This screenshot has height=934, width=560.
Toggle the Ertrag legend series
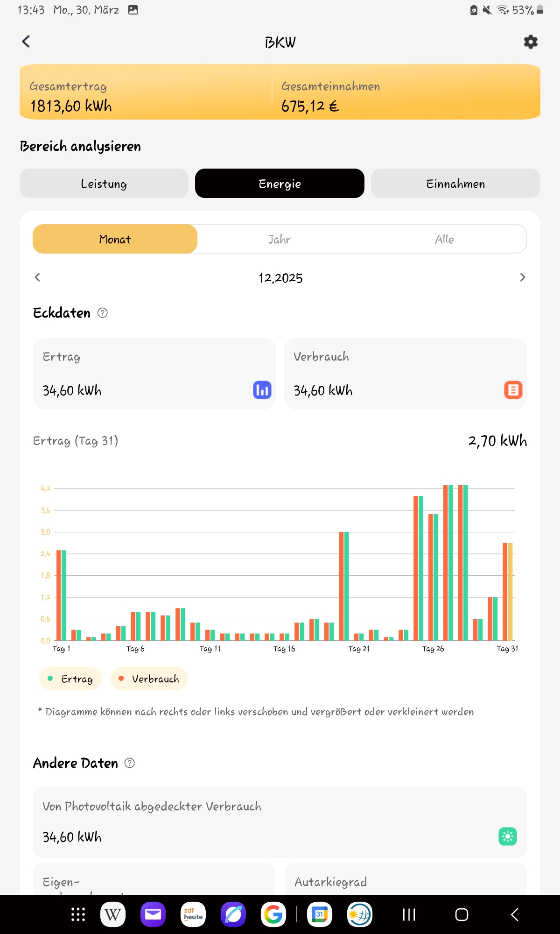pyautogui.click(x=71, y=679)
